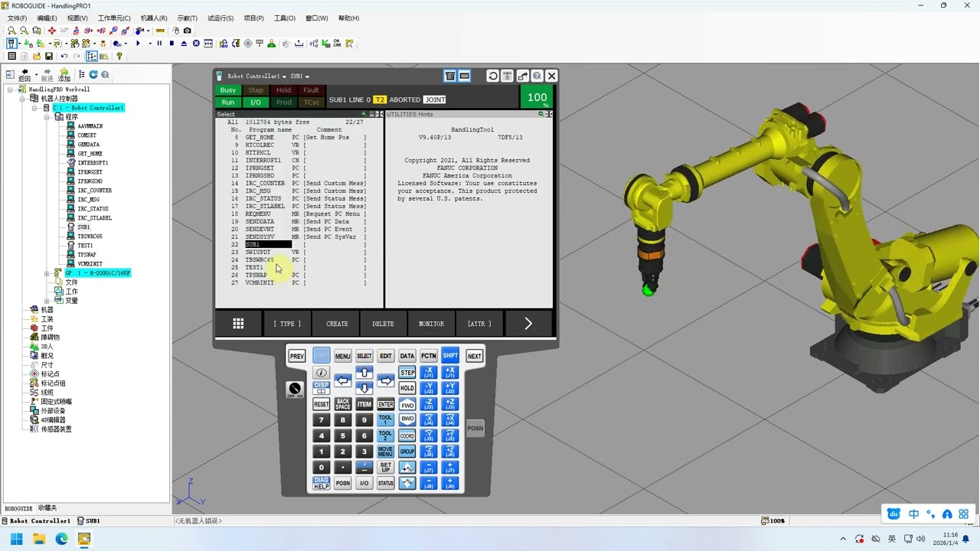
Task: Open Windows Start menu on taskbar
Action: 17,539
